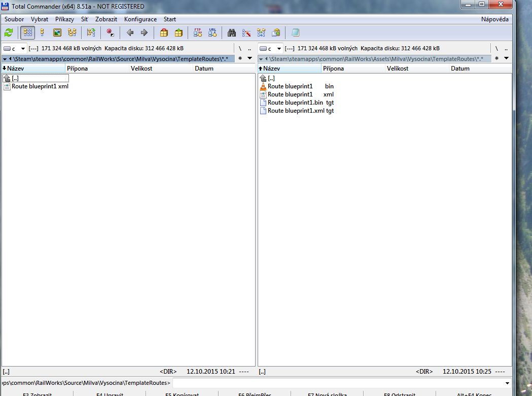Open left panel directory history dropdown arrow
Viewport: 532px width, 396px height.
coord(250,58)
